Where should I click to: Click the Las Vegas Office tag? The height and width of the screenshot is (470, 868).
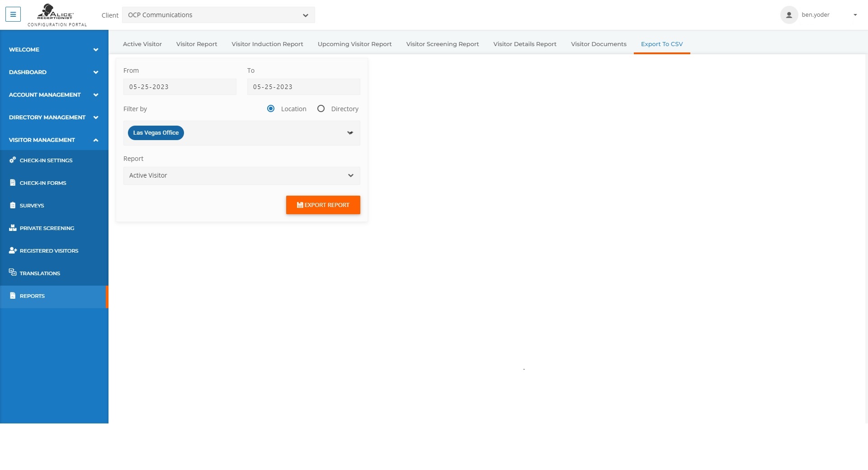point(156,133)
